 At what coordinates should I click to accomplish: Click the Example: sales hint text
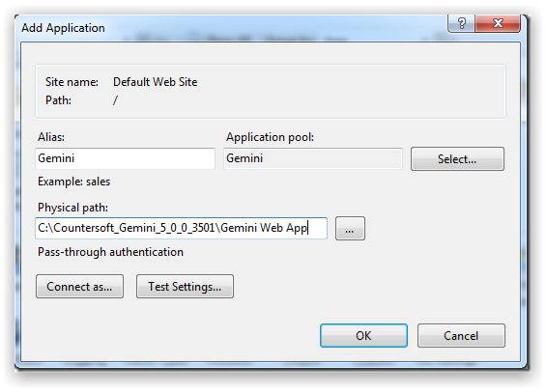[x=73, y=182]
